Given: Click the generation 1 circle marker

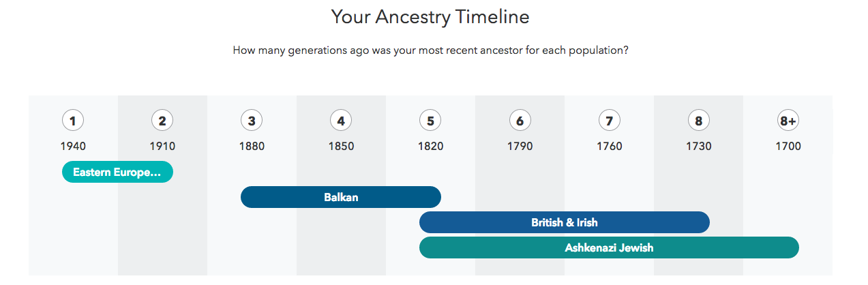Looking at the screenshot, I should [x=73, y=121].
